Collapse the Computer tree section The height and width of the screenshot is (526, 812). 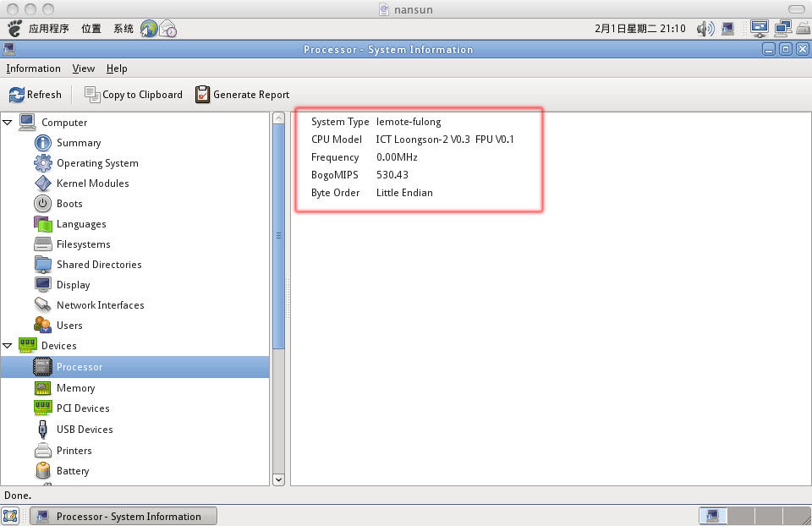tap(8, 123)
